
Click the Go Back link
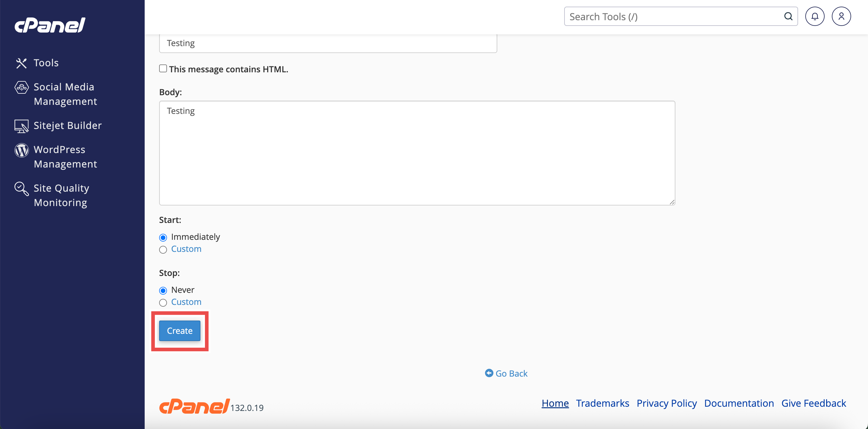pyautogui.click(x=506, y=374)
